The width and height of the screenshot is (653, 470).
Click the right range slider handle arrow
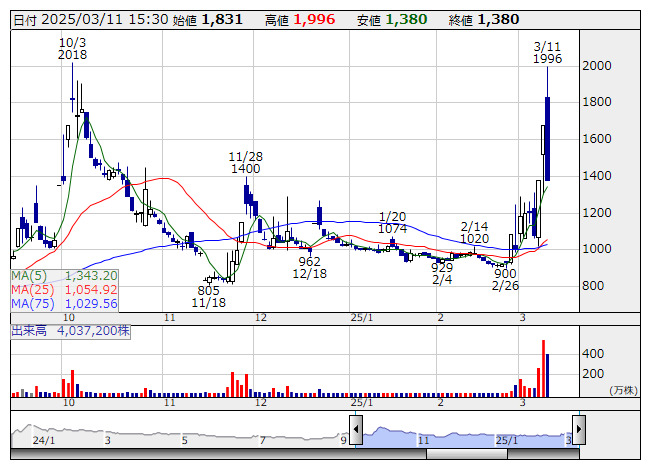(579, 430)
